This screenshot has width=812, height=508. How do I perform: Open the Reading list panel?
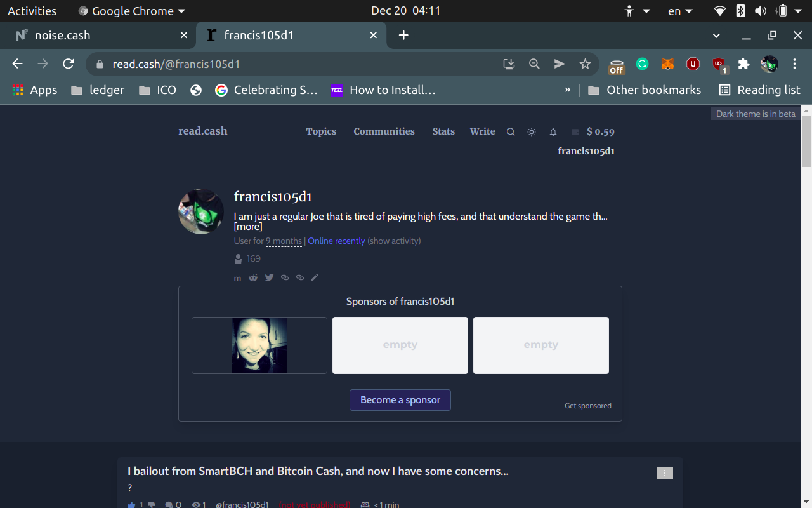759,90
